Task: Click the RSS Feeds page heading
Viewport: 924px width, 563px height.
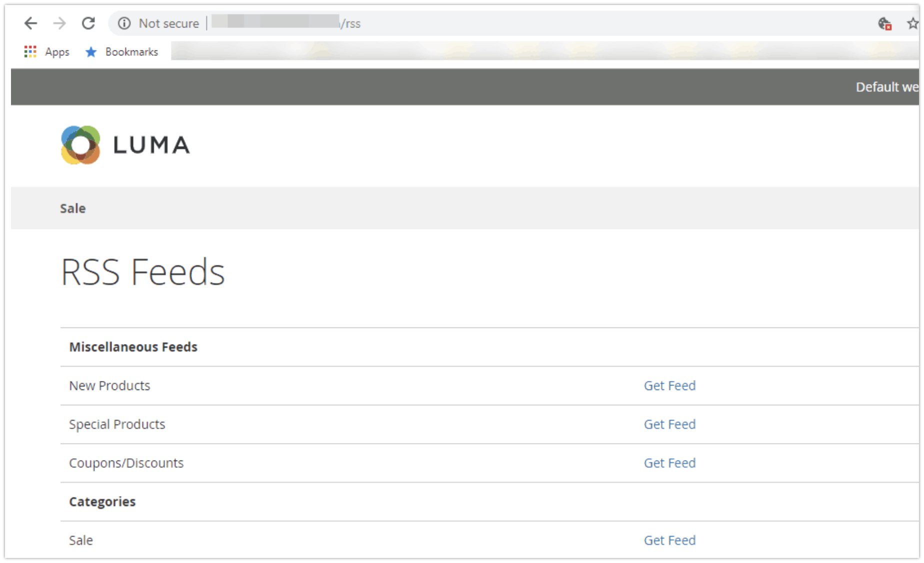Action: [x=143, y=271]
